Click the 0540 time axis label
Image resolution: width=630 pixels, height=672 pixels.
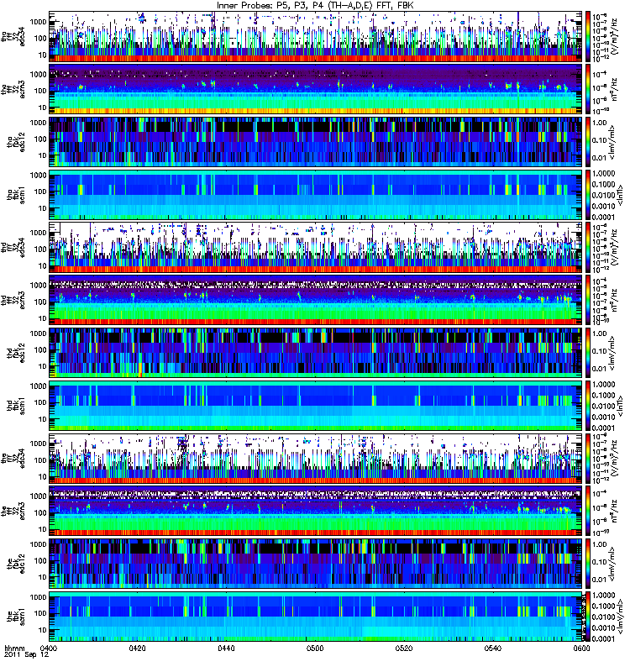tap(492, 648)
